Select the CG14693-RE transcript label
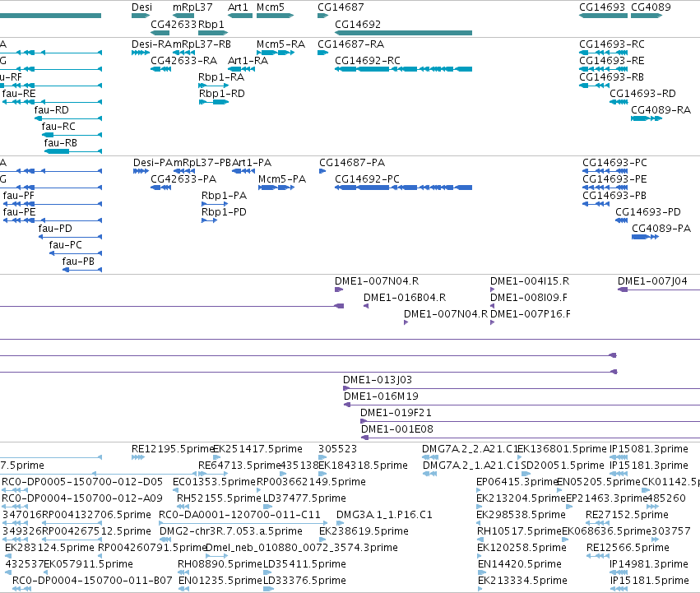 tap(612, 61)
